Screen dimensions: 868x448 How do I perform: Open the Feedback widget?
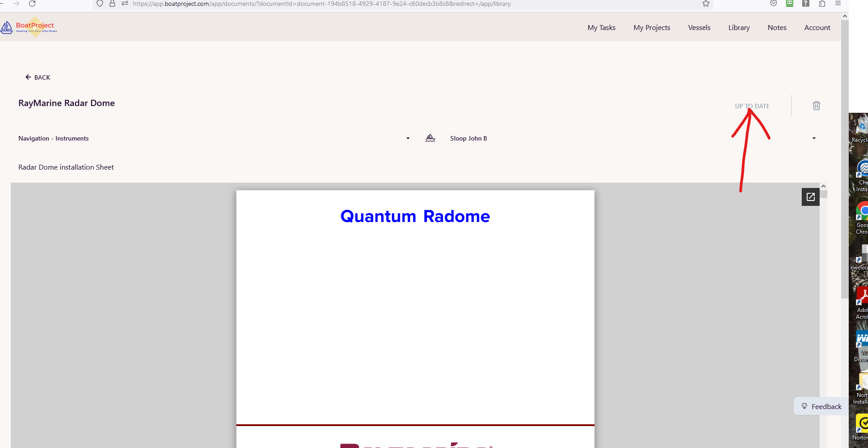(x=821, y=406)
